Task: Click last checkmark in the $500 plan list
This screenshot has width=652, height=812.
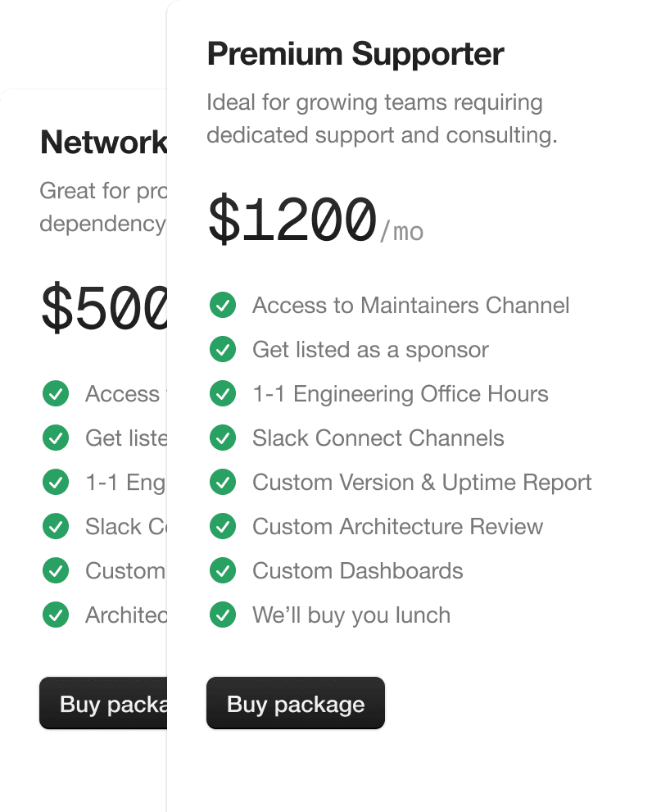Action: point(56,614)
